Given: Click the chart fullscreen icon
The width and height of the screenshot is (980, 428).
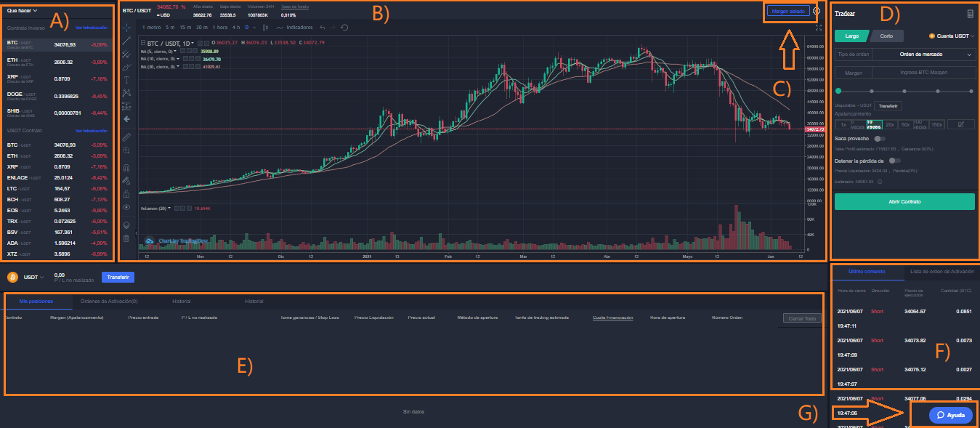Looking at the screenshot, I should click(819, 28).
